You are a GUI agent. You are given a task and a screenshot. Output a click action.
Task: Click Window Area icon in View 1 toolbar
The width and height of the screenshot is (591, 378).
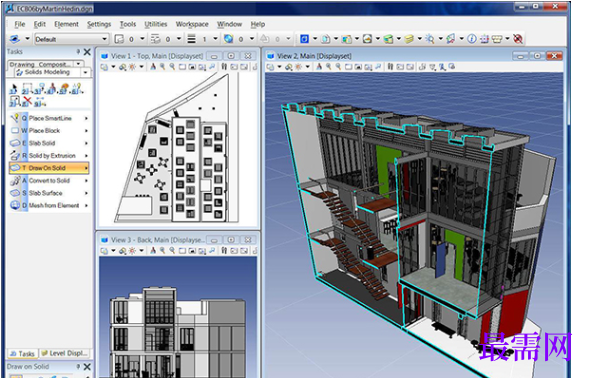point(182,67)
